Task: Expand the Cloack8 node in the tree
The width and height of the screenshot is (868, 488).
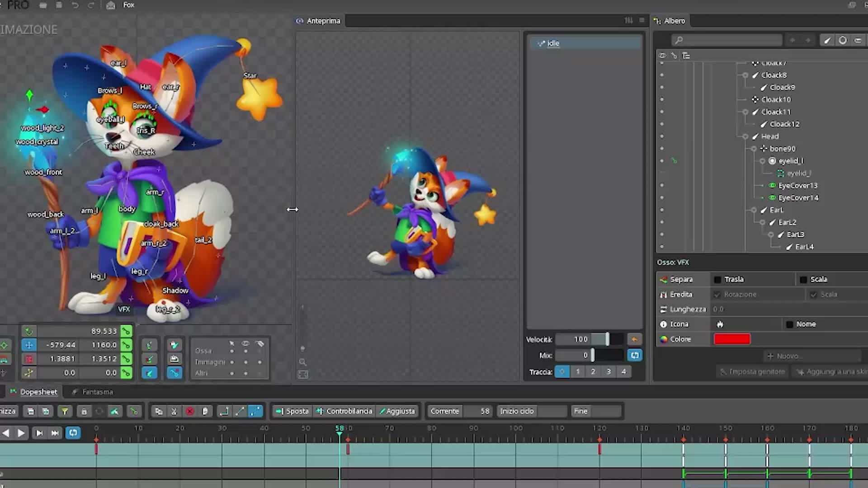Action: (745, 75)
